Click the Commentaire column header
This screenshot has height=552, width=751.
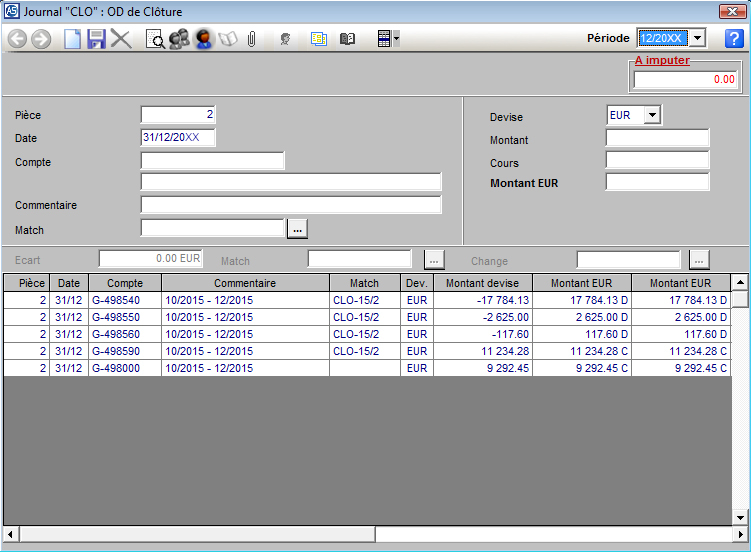(x=245, y=283)
